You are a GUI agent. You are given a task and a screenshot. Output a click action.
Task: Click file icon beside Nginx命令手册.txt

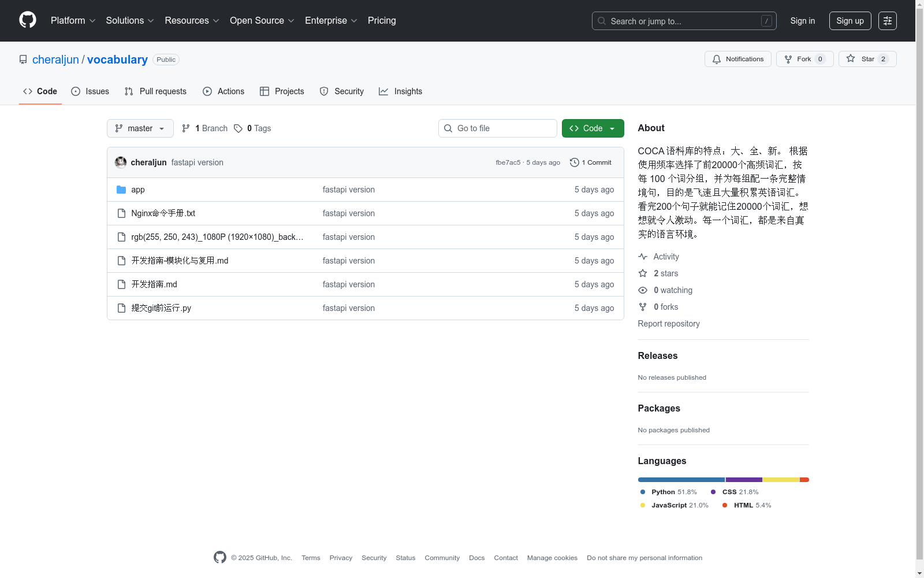tap(121, 213)
